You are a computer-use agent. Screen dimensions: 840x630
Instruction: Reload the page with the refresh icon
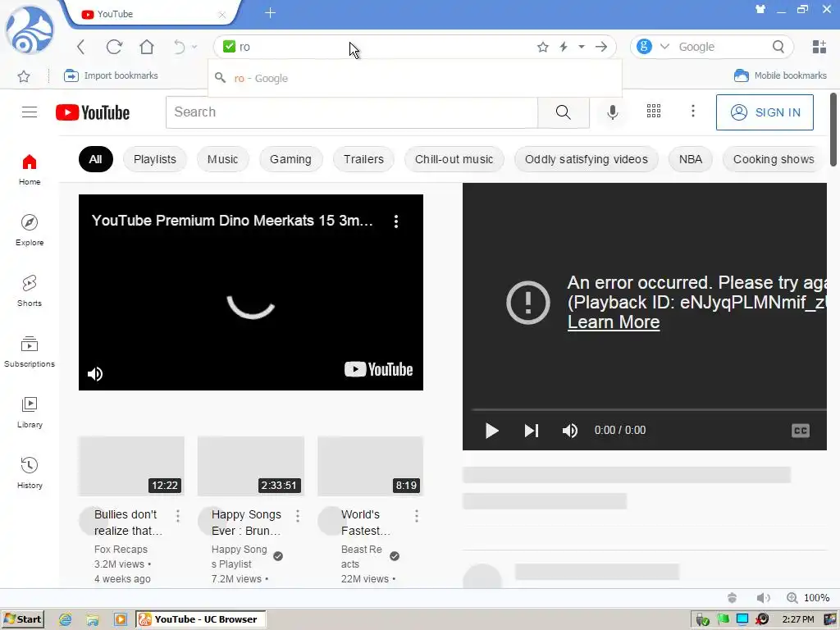click(x=114, y=47)
